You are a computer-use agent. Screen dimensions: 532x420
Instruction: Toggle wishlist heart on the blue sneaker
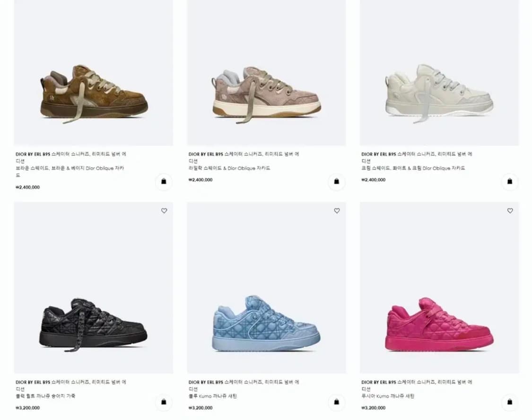(x=337, y=211)
